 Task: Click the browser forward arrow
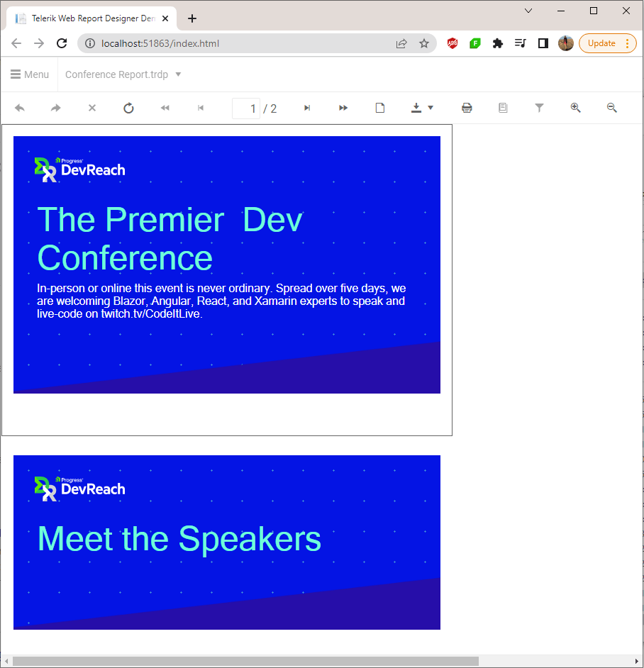39,43
